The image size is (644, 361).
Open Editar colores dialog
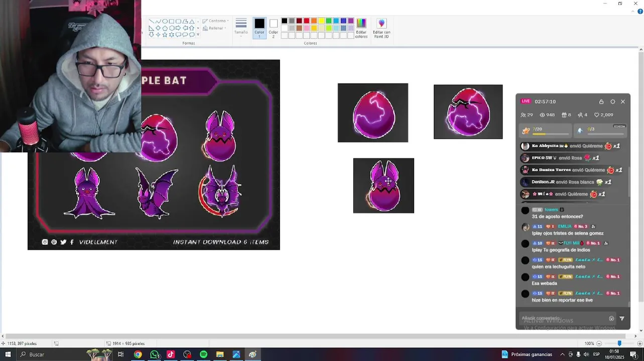[x=361, y=28]
